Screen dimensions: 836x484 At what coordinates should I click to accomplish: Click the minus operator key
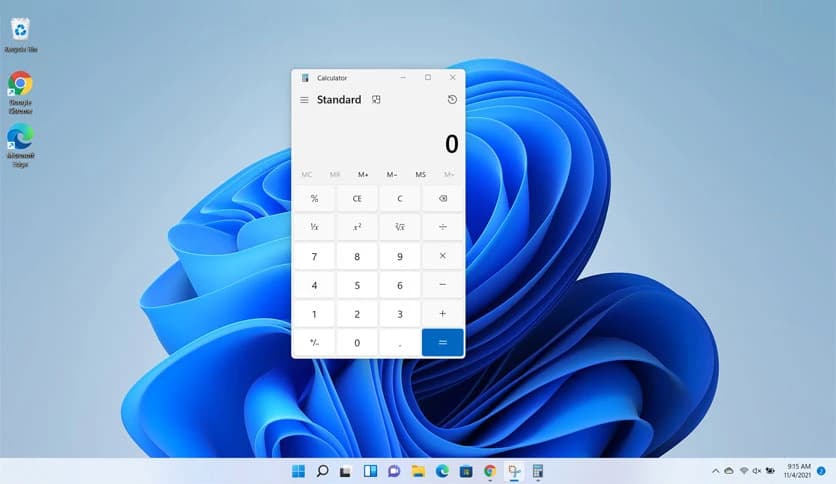(x=443, y=285)
